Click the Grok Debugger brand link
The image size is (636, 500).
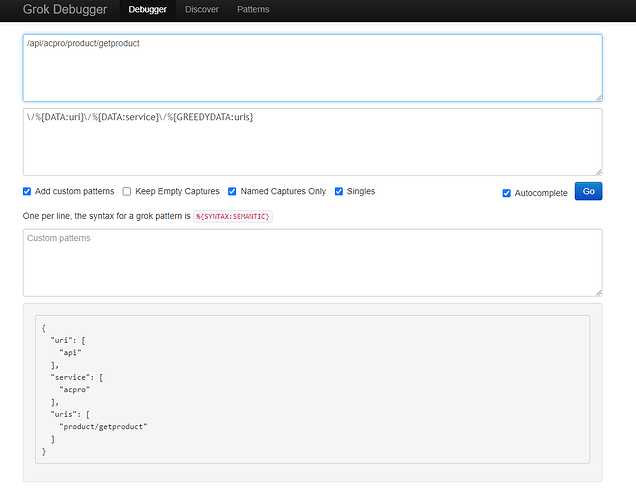(64, 9)
